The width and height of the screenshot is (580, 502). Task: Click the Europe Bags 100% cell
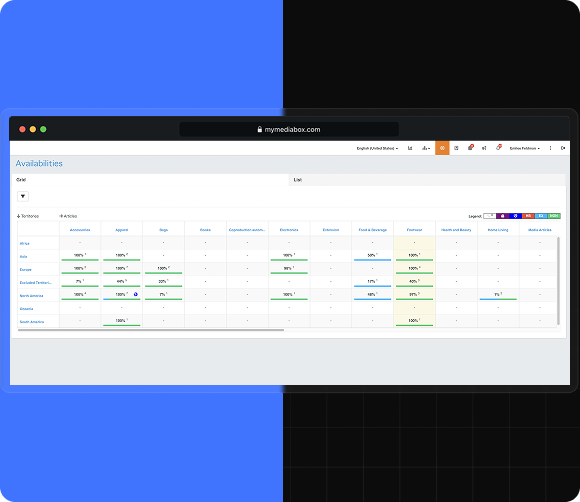pos(163,269)
